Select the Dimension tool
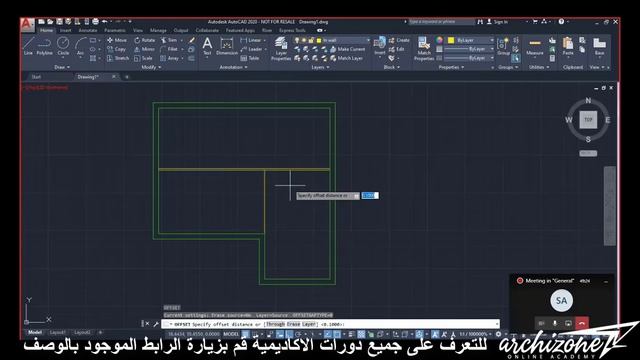640x360 pixels. coord(227,46)
